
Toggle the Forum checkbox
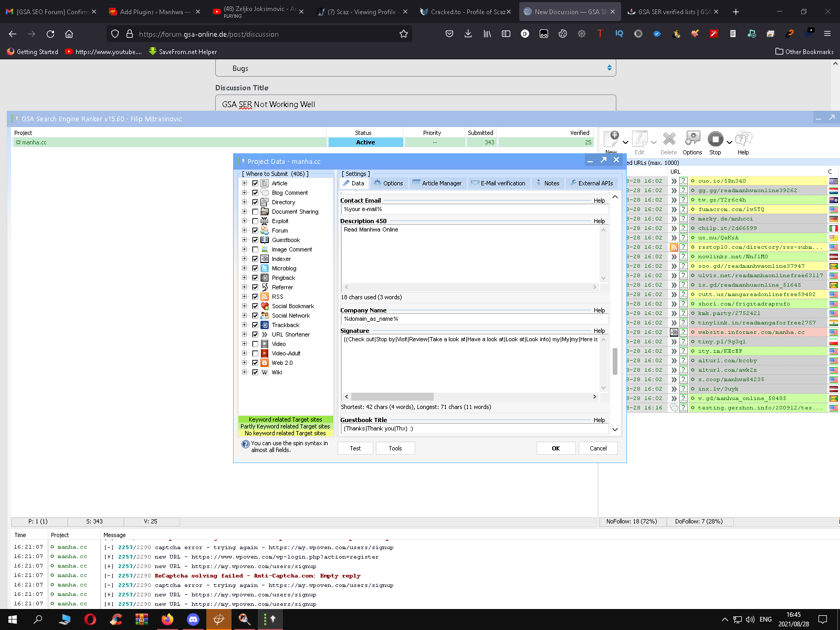(255, 230)
